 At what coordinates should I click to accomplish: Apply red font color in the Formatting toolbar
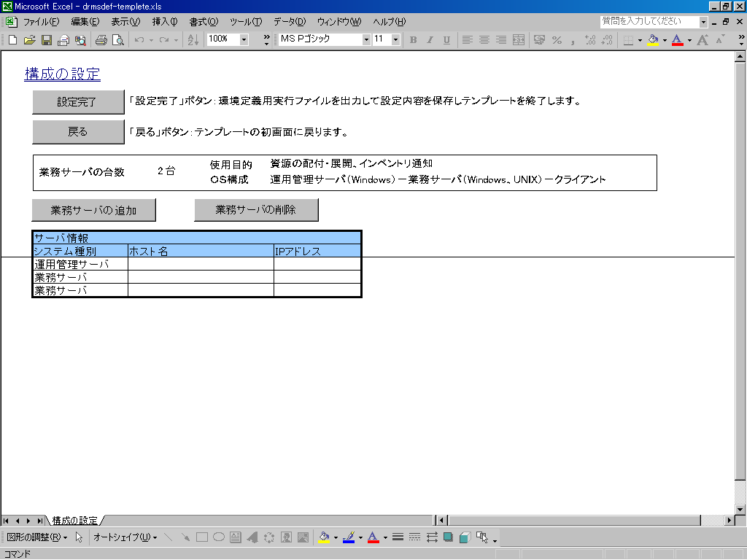tap(678, 40)
